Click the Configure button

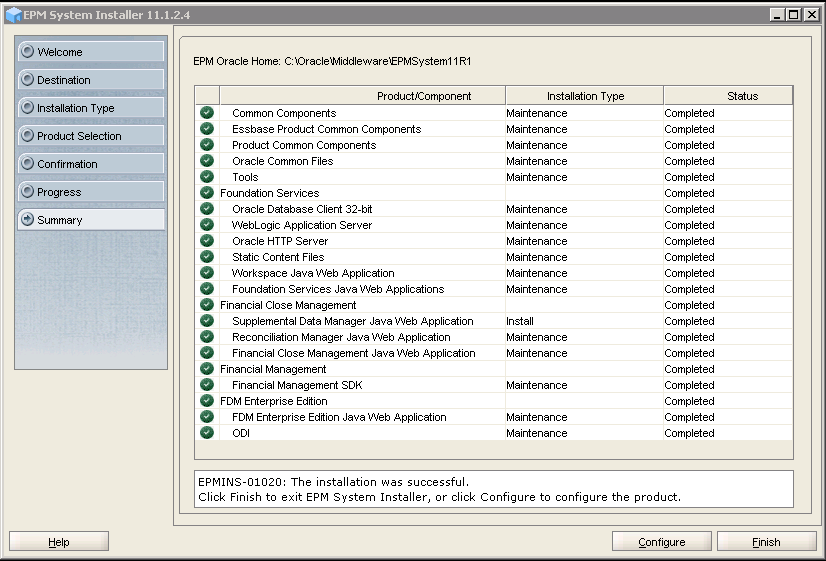[661, 542]
